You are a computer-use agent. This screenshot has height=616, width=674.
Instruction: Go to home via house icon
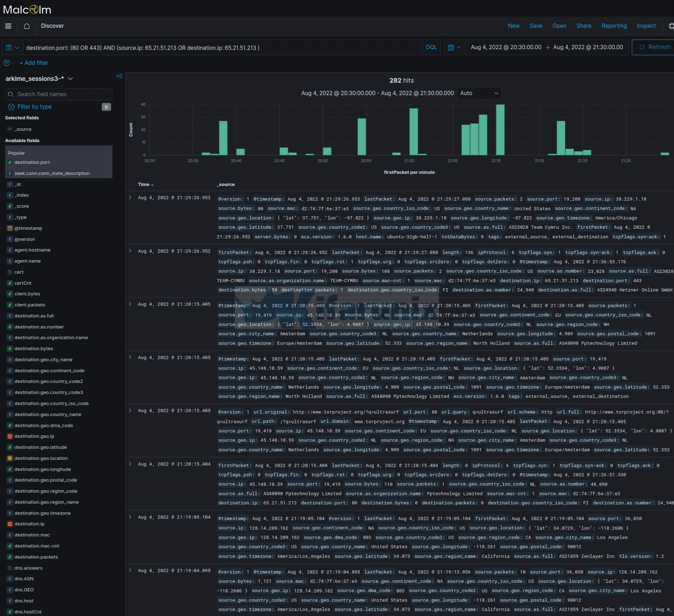click(27, 26)
